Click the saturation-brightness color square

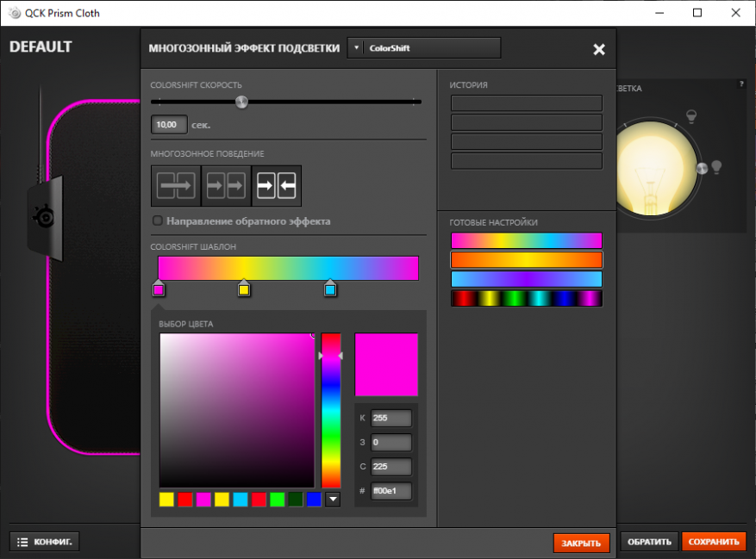point(237,411)
